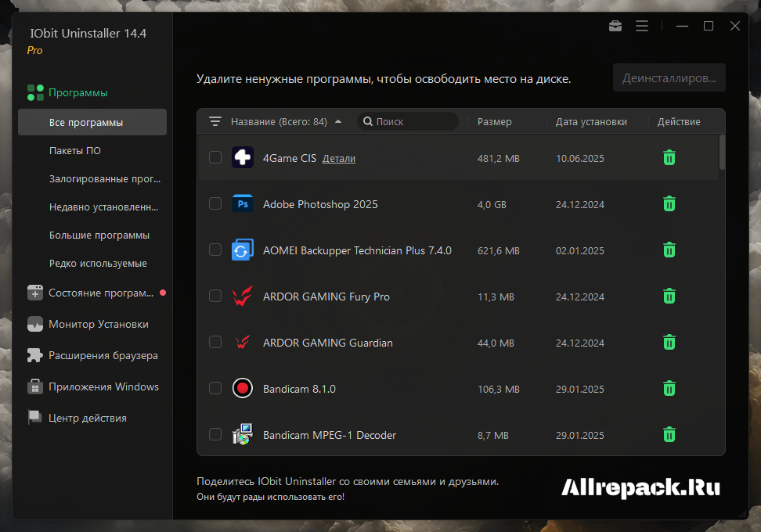This screenshot has height=532, width=761.
Task: Click the ARDOR GAMING Guardian logo
Action: 242,343
